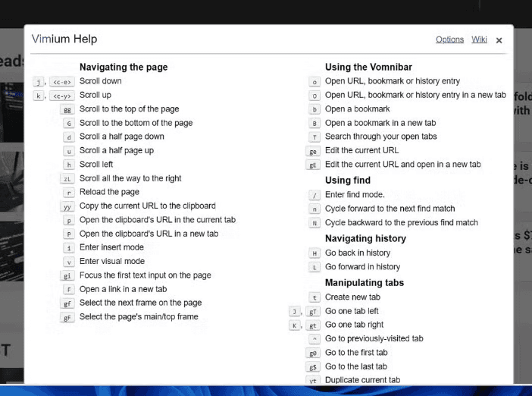Screen dimensions: 532x396
Task: Click the 'Navigating history' heading
Action: pos(365,238)
